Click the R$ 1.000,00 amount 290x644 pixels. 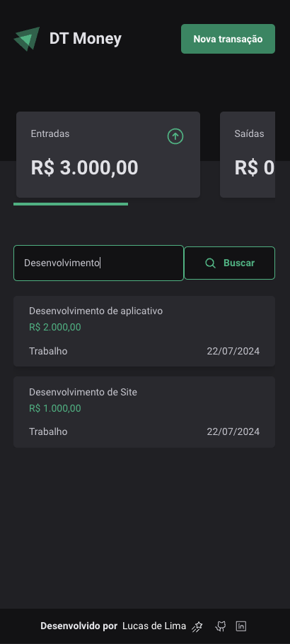click(55, 408)
